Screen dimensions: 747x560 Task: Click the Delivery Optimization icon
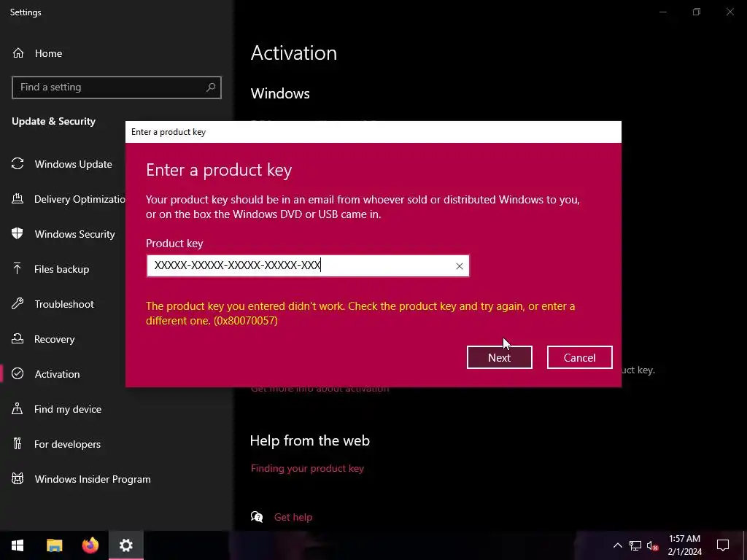click(18, 198)
